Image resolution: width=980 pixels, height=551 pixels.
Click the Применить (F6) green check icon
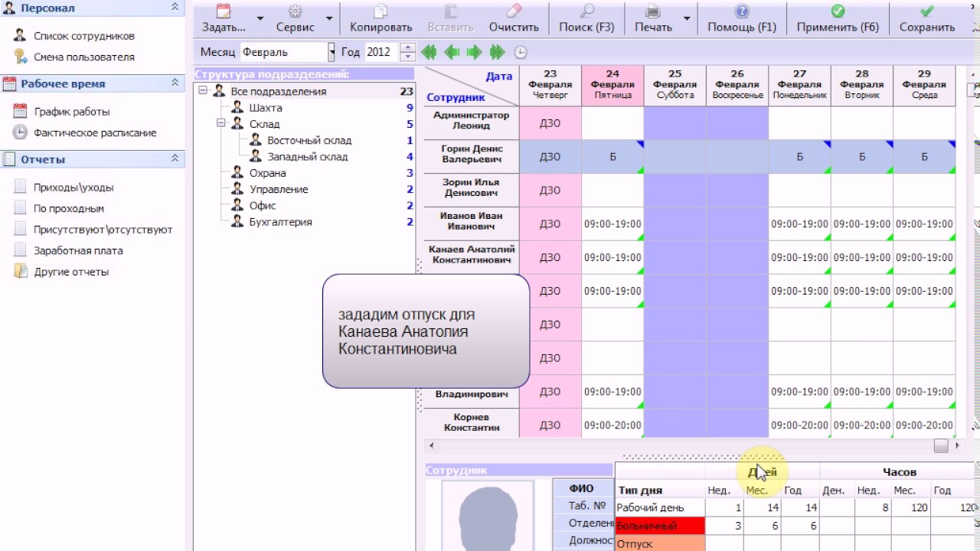pos(838,11)
